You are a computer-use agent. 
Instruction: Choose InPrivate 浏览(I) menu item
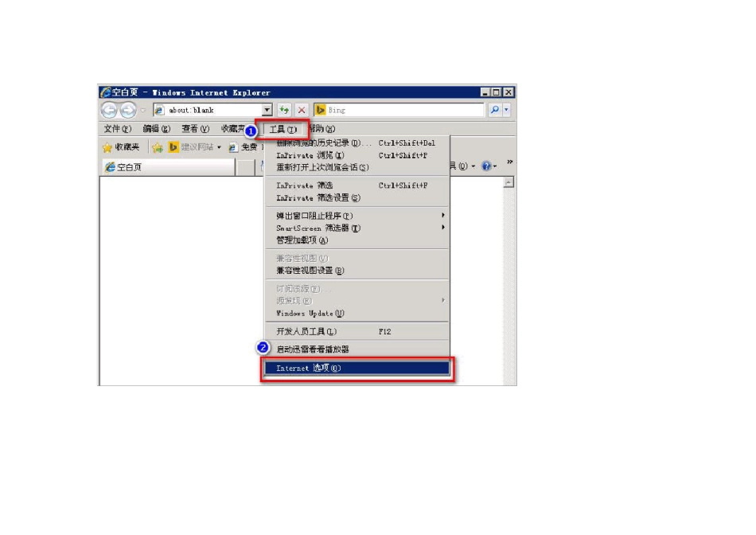[x=357, y=155]
